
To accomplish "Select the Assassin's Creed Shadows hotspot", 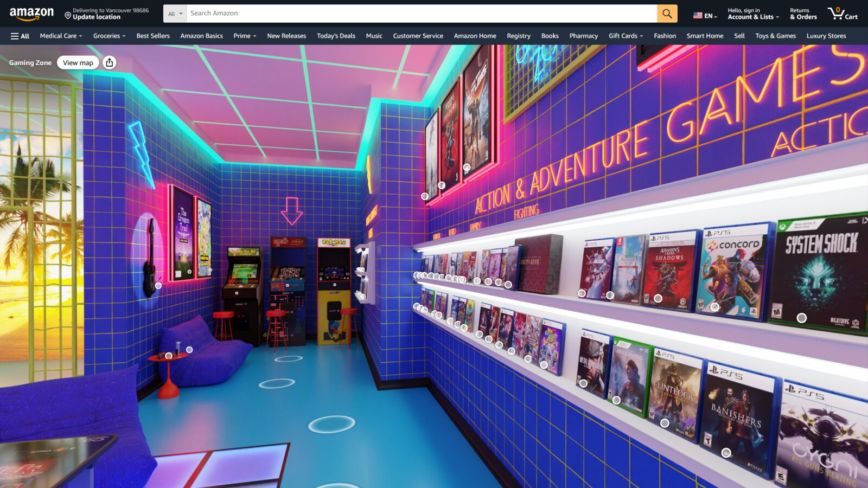I will 658,298.
